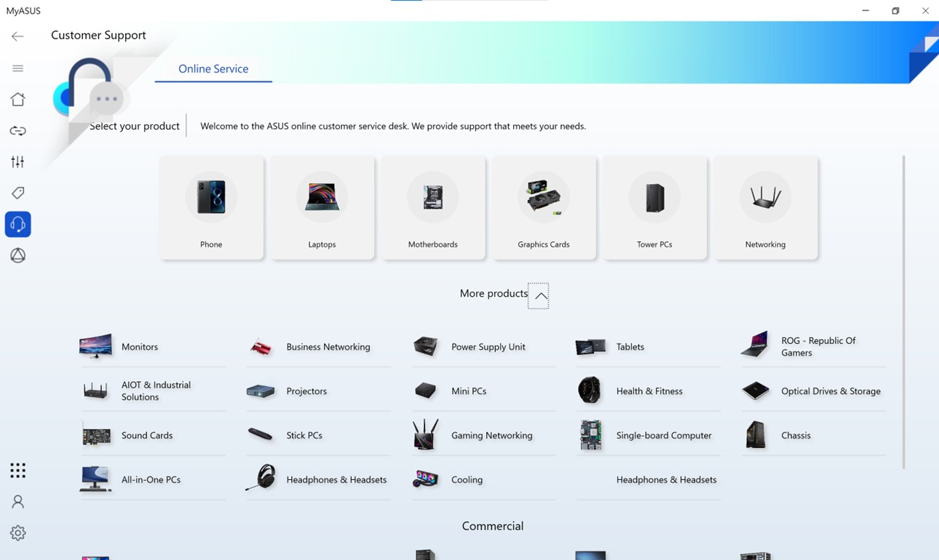939x560 pixels.
Task: Open the hamburger menu in sidebar
Action: click(17, 68)
